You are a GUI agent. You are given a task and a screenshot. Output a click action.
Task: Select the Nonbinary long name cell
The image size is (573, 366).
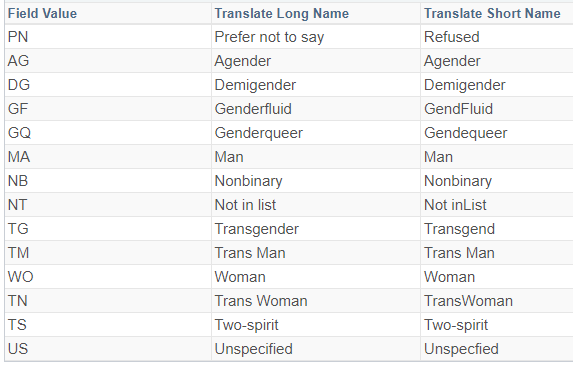click(316, 181)
